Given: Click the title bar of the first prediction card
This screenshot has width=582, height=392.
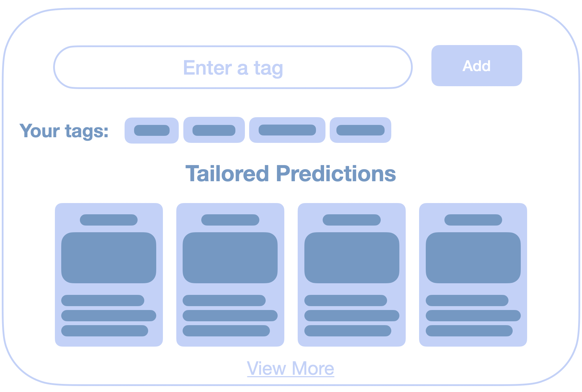Looking at the screenshot, I should point(109,220).
